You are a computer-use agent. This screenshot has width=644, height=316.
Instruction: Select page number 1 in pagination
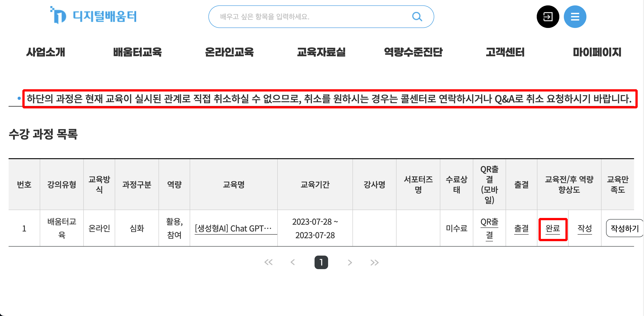[321, 262]
